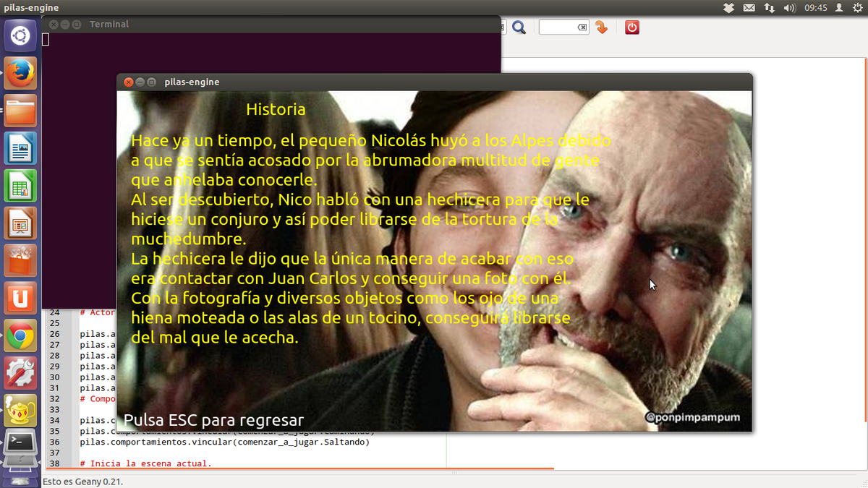Open LibreOffice Calc from the launcher
This screenshot has height=488, width=868.
pyautogui.click(x=20, y=186)
